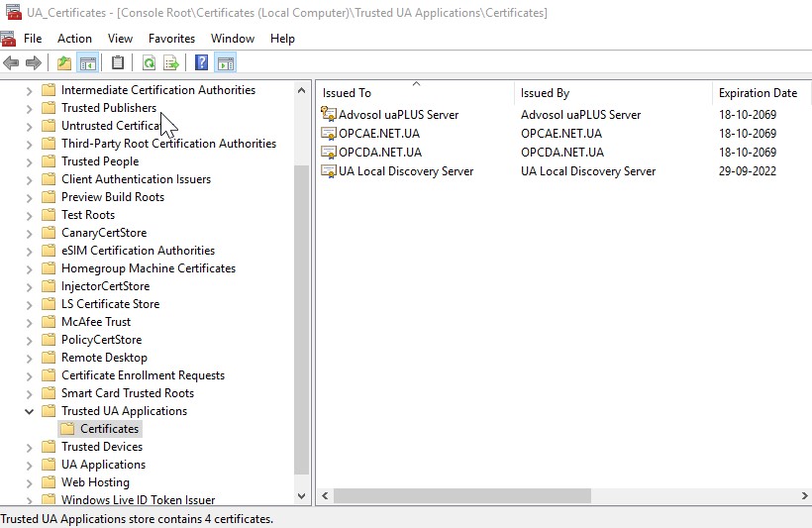
Task: Expand the eSIM Certification Authorities node
Action: coord(30,251)
